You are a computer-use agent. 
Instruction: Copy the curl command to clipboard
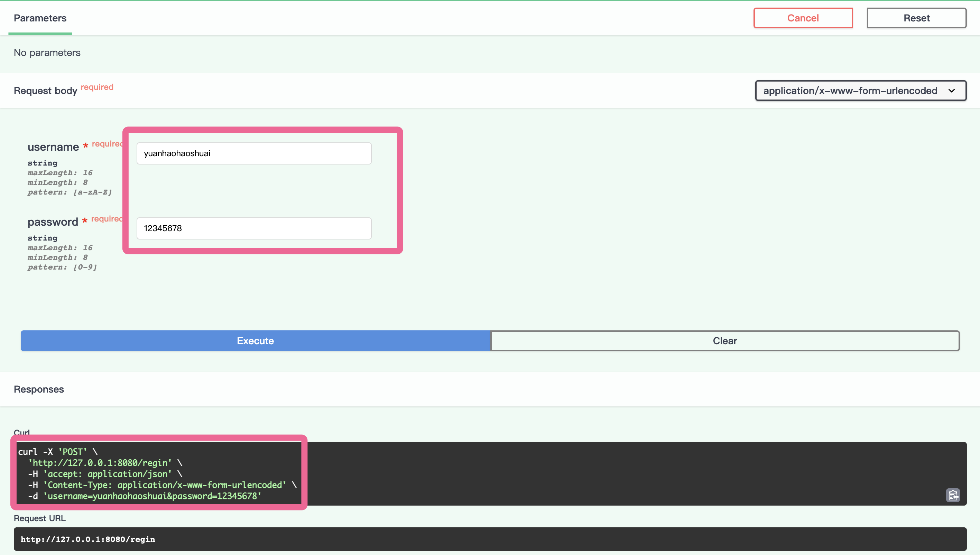952,495
